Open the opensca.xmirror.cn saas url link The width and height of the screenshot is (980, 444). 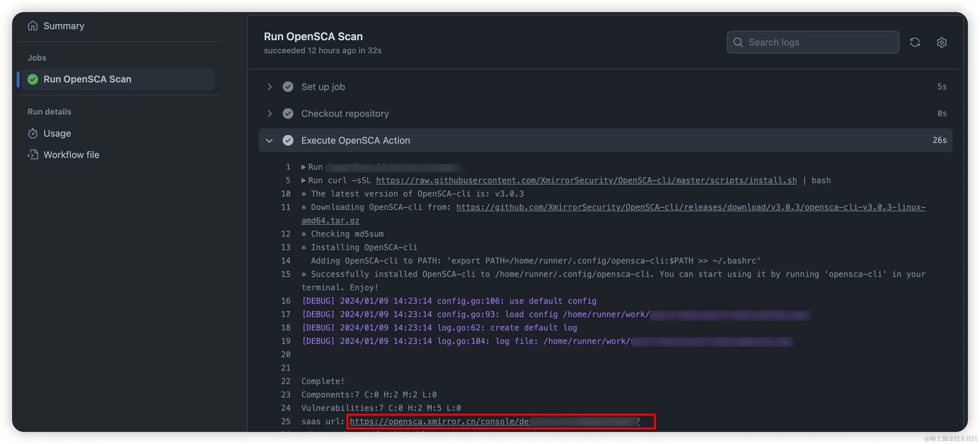coord(439,421)
